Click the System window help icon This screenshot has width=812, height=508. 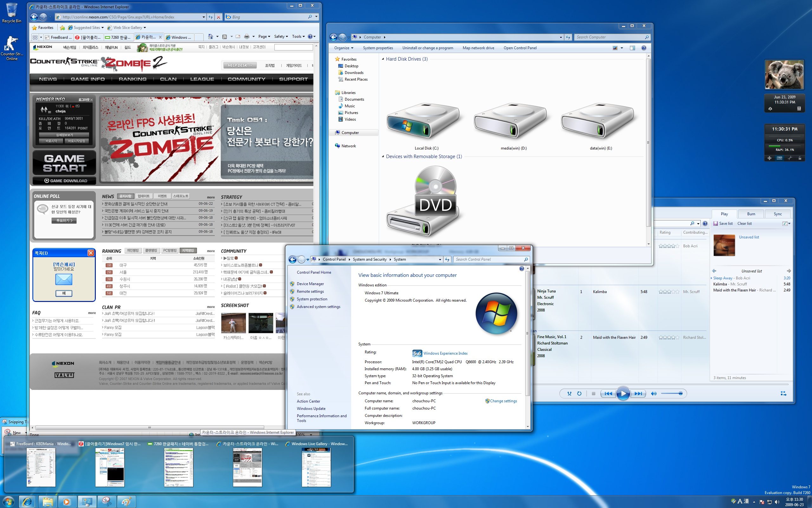point(521,269)
